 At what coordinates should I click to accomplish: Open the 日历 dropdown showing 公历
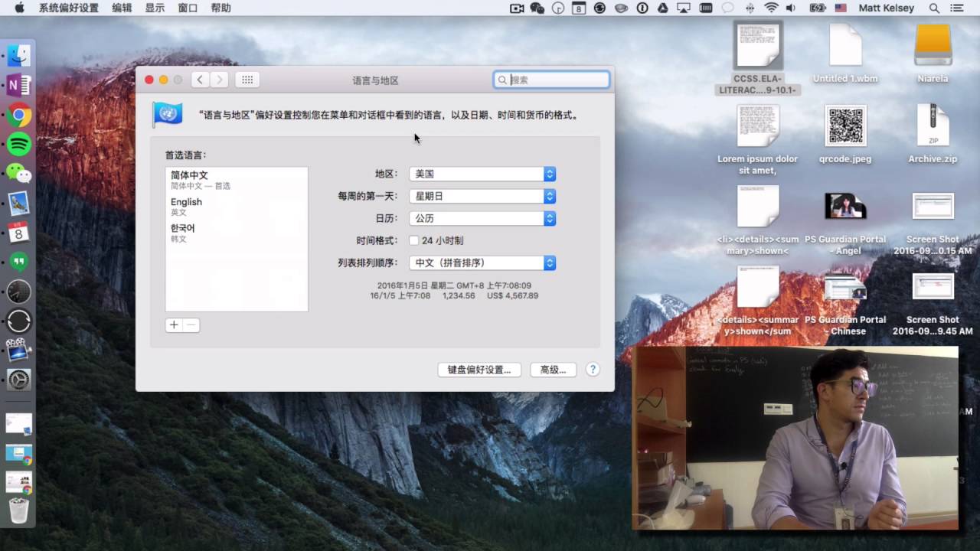[482, 218]
